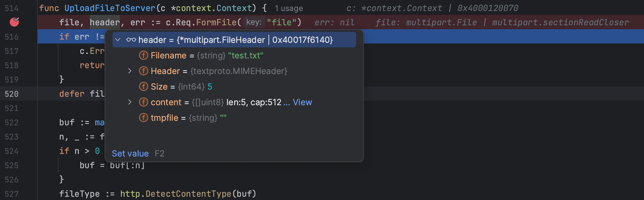Click the field icon next to Size
The image size is (644, 200).
[143, 86]
